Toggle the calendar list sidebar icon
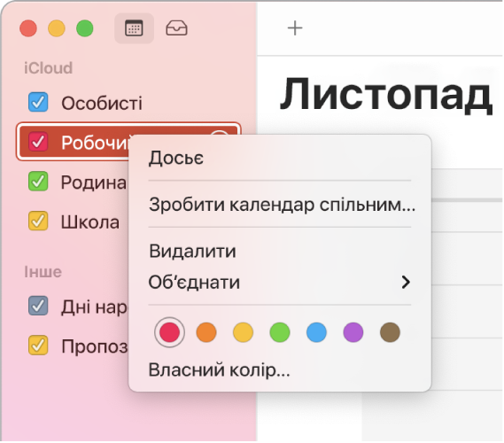 [134, 28]
